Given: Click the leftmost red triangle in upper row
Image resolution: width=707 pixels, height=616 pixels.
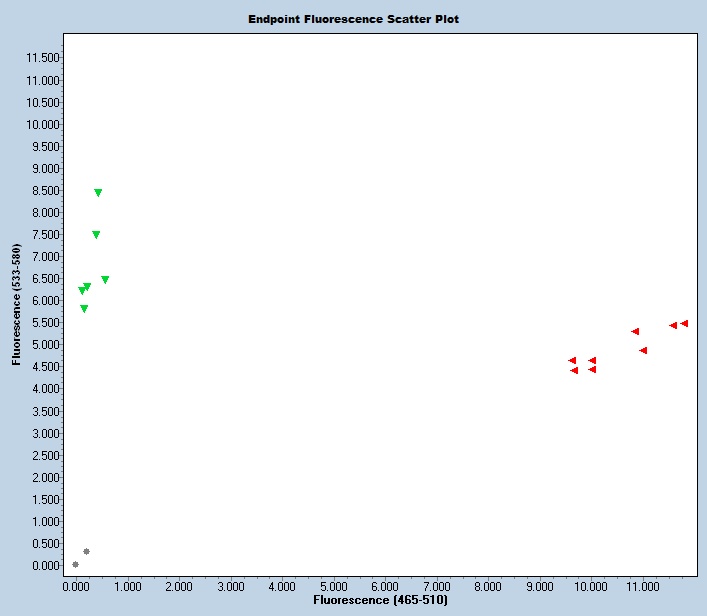Looking at the screenshot, I should tap(572, 361).
